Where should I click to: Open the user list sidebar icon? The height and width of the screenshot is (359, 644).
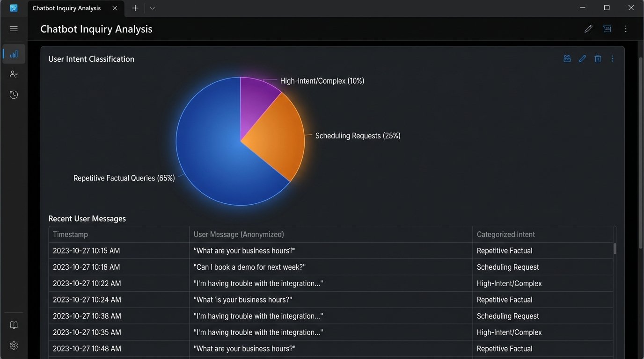14,74
